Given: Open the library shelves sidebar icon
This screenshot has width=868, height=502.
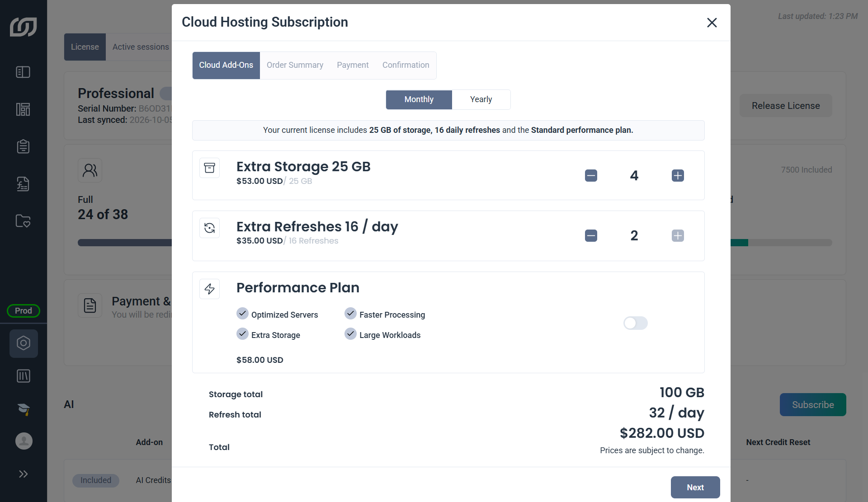Looking at the screenshot, I should 23,376.
